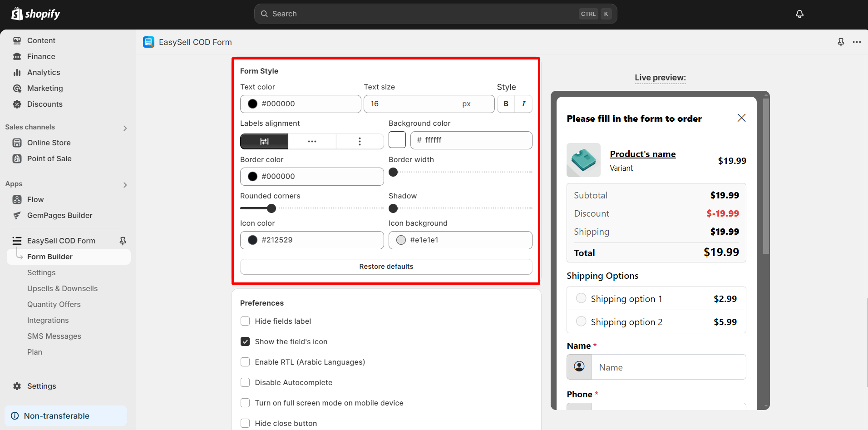Select Shipping option 1 radio button

click(581, 298)
